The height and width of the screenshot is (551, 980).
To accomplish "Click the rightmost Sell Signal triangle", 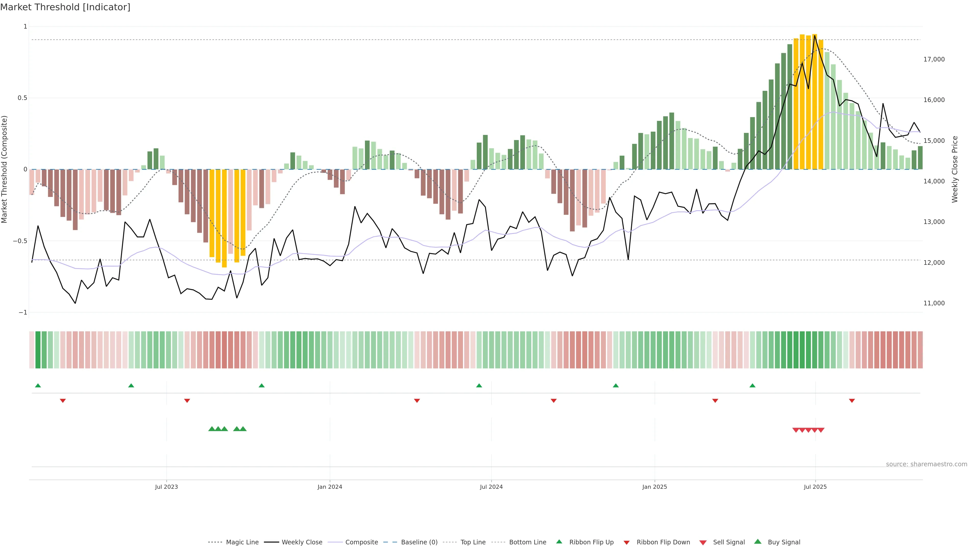I will click(821, 430).
